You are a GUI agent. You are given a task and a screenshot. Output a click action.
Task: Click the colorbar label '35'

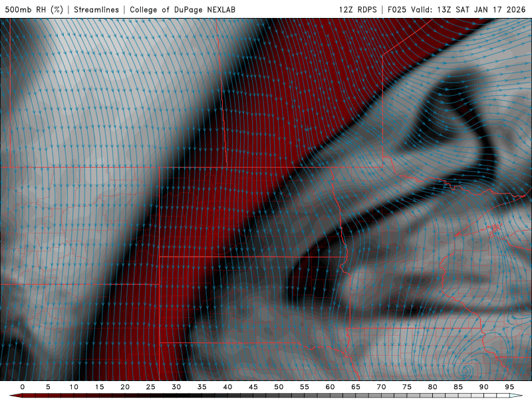[x=201, y=387]
